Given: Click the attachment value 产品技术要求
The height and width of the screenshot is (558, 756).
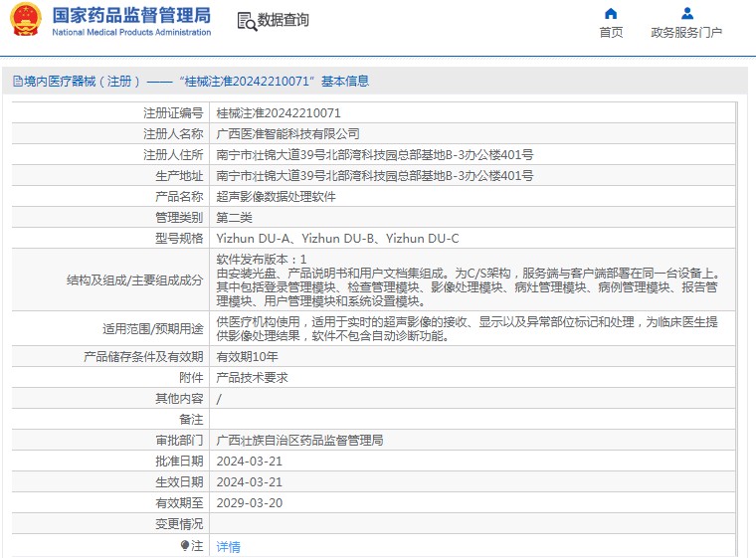Looking at the screenshot, I should [x=252, y=378].
